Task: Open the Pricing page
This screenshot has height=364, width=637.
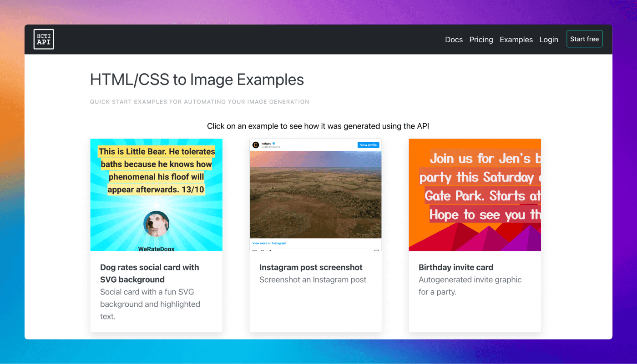Action: tap(481, 40)
